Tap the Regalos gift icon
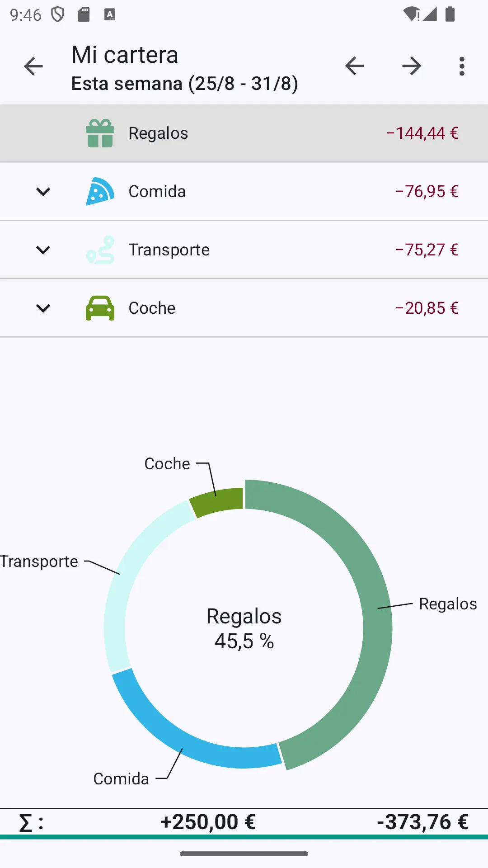Viewport: 488px width, 868px height. 100,133
